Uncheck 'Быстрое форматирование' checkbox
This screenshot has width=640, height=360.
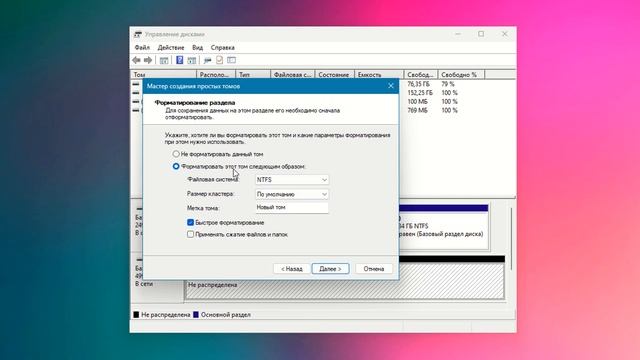point(191,222)
